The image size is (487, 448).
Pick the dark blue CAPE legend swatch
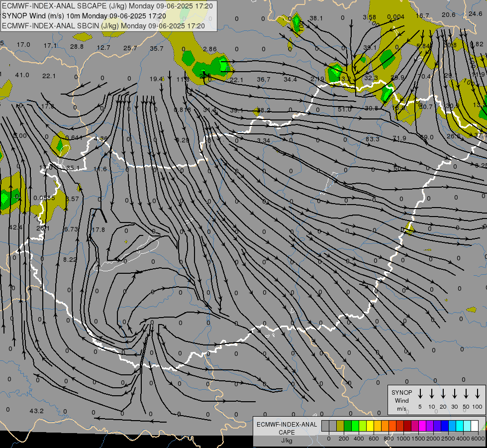444,426
